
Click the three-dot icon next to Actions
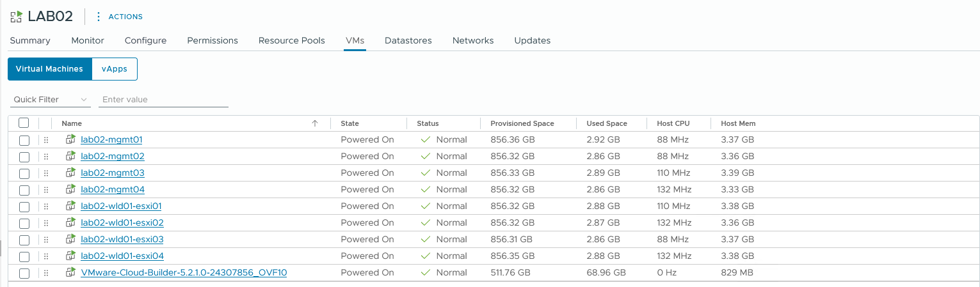coord(99,17)
